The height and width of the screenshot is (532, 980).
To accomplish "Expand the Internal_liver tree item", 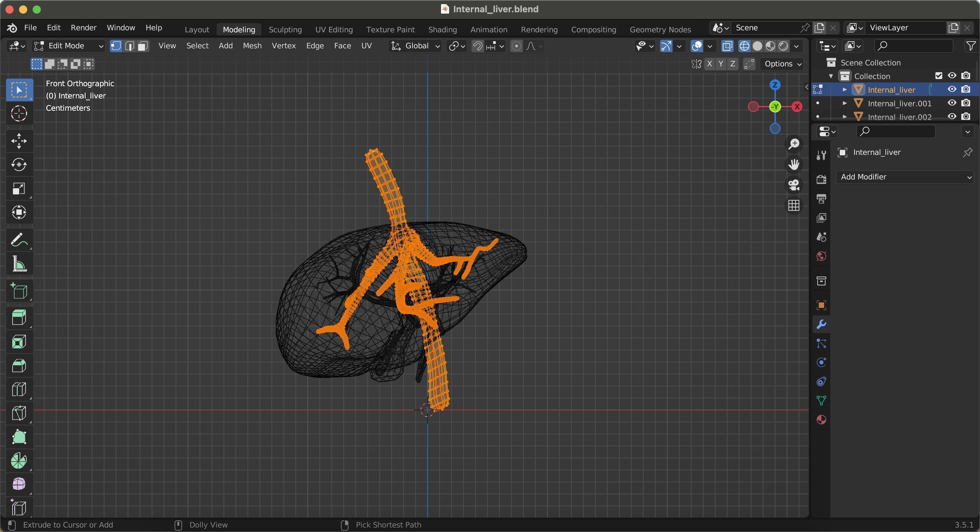I will point(845,90).
